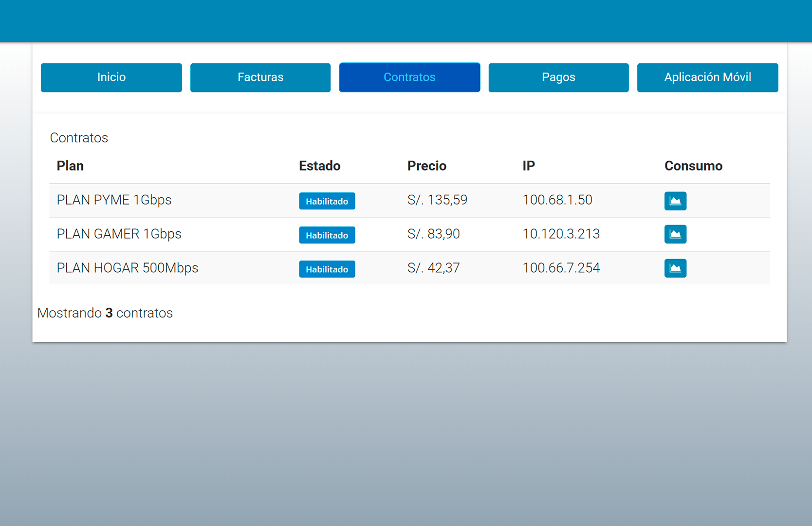This screenshot has width=812, height=526.
Task: Click the Estado column header
Action: pos(319,166)
